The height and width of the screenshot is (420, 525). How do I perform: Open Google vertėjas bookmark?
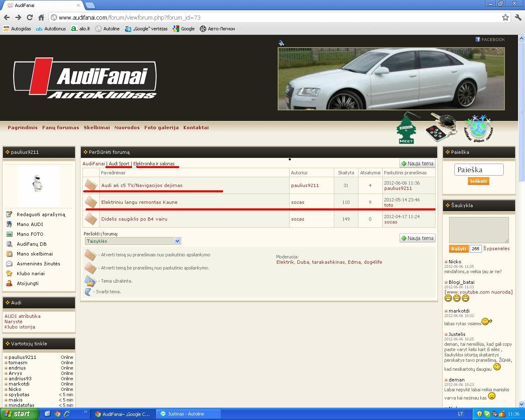point(146,29)
